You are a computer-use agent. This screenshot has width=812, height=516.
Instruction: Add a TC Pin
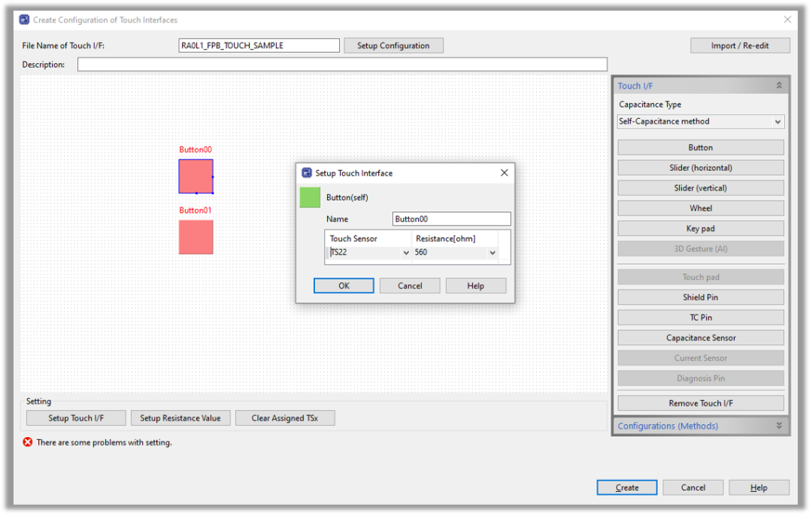(701, 317)
